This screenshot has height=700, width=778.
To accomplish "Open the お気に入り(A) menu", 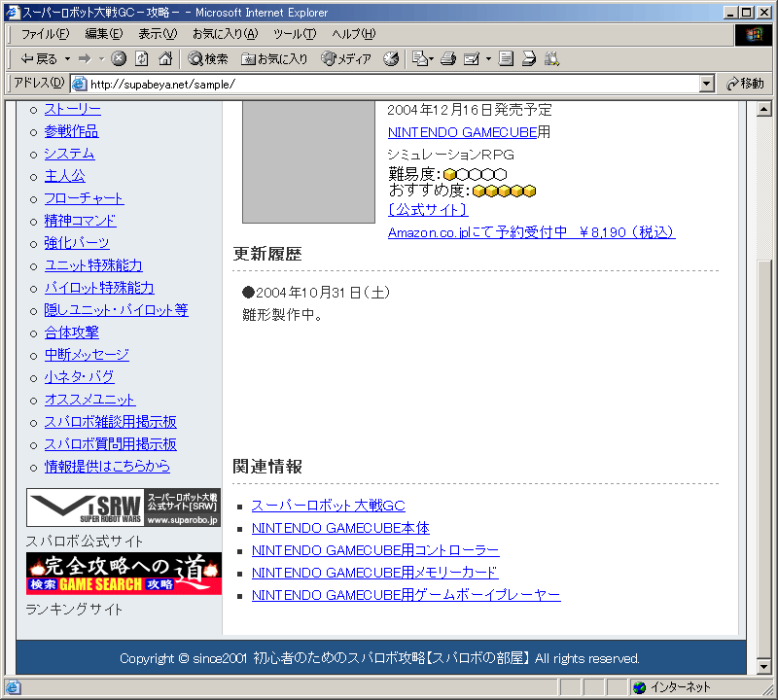I will pyautogui.click(x=226, y=34).
